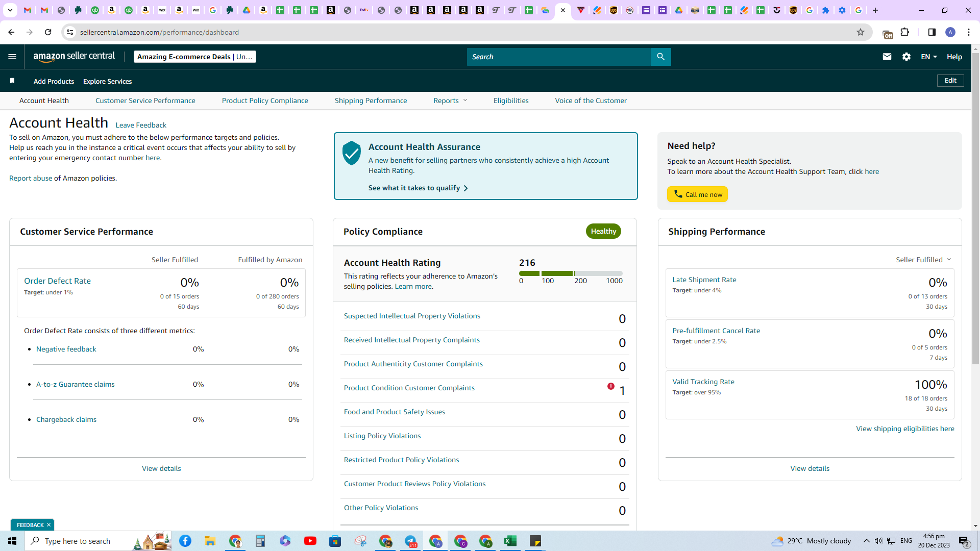The width and height of the screenshot is (980, 551).
Task: Open the settings gear in Seller Central
Action: point(906,57)
